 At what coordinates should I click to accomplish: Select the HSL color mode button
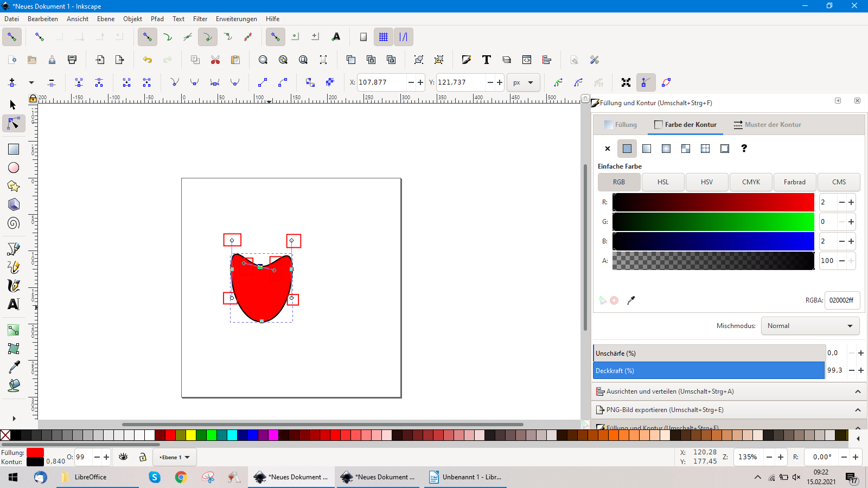click(x=663, y=182)
